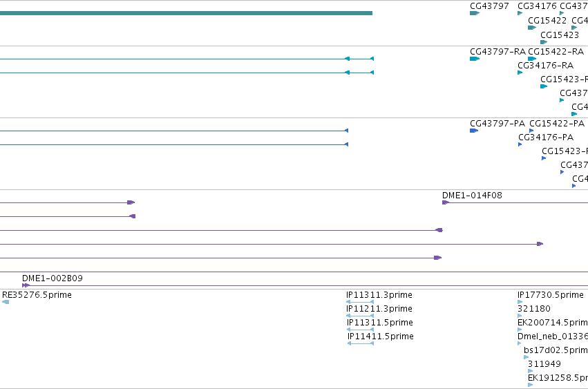The height and width of the screenshot is (389, 588).
Task: Select the RE35276.5prime EST label
Action: [x=37, y=295]
